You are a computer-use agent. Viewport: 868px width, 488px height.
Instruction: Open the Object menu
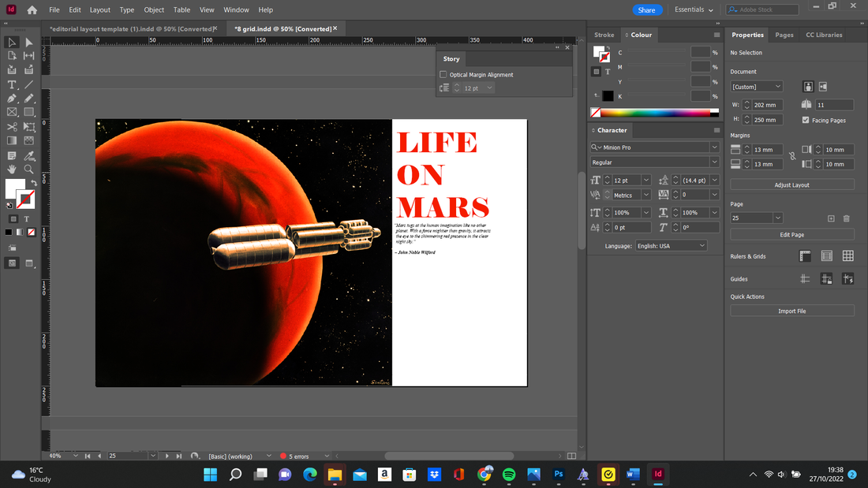154,10
